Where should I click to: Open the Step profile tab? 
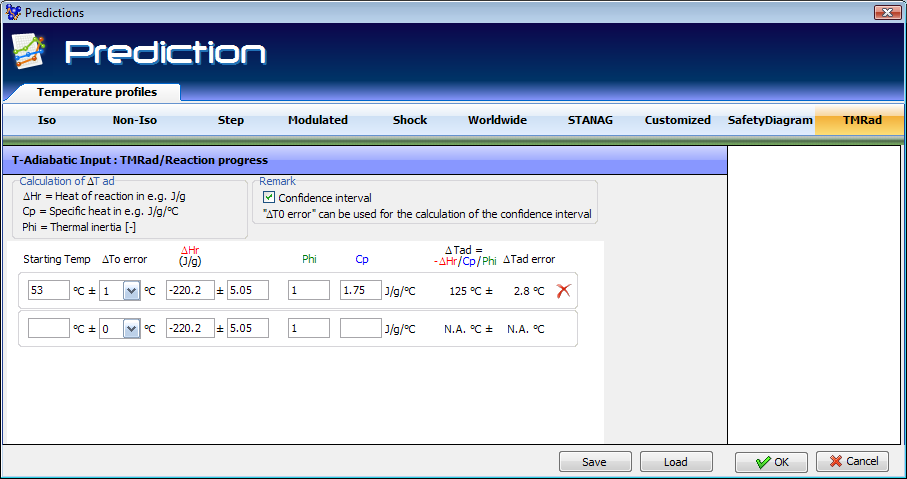231,120
